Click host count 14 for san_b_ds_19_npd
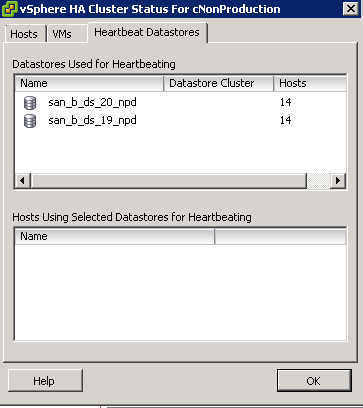Viewport: 363px width, 408px height. click(286, 120)
